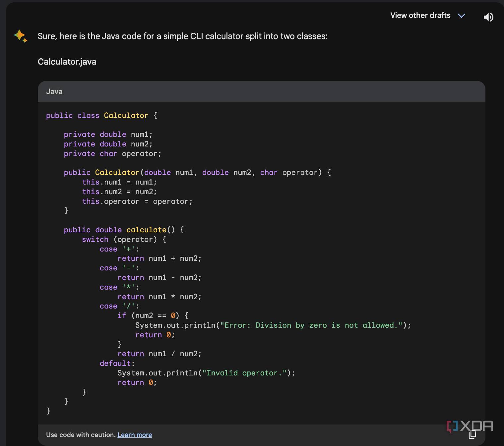Click the 'Use code with caution.' text

pyautogui.click(x=81, y=435)
